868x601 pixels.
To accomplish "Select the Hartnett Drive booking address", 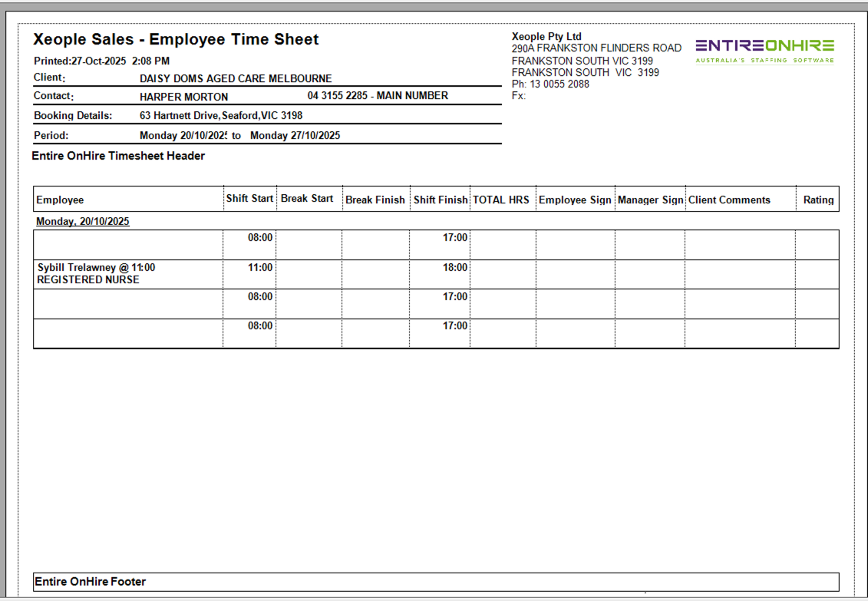I will pyautogui.click(x=221, y=116).
